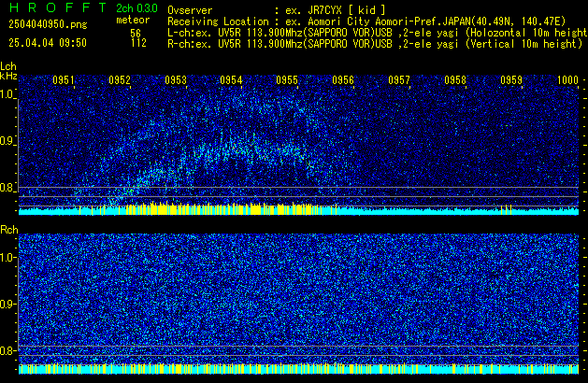Click Rch 0.8 frequency axis label
Image resolution: width=588 pixels, height=383 pixels.
[7, 350]
